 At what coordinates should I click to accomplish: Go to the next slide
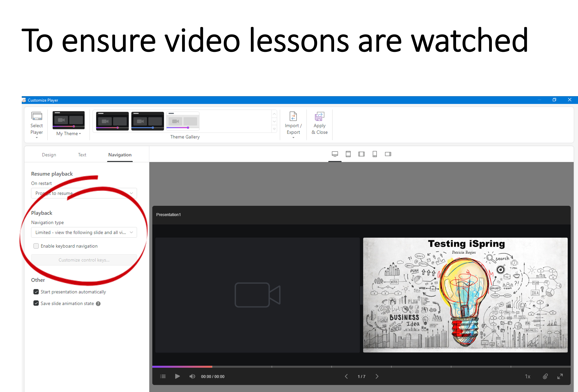[377, 376]
